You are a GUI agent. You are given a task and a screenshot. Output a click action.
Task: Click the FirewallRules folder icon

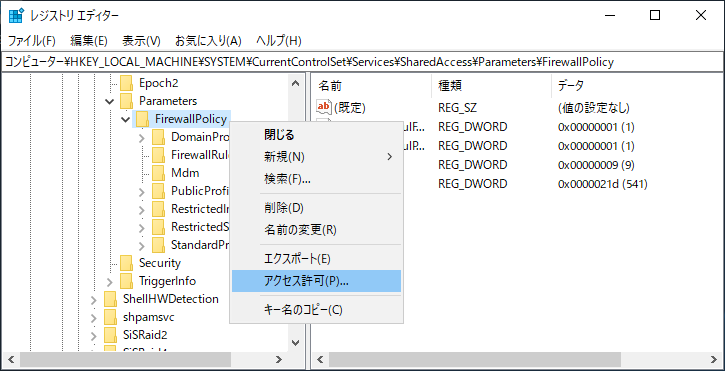[x=158, y=155]
